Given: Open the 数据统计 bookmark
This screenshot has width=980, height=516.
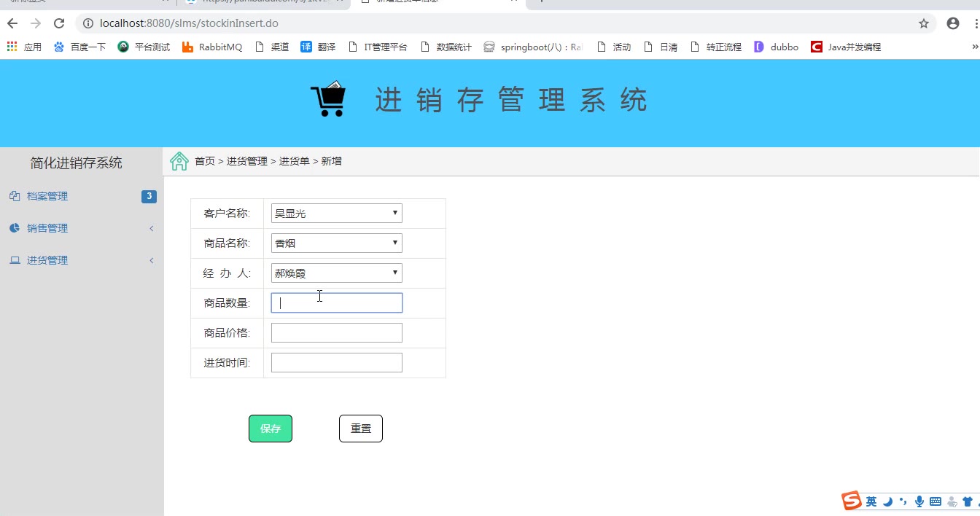Looking at the screenshot, I should pos(446,47).
